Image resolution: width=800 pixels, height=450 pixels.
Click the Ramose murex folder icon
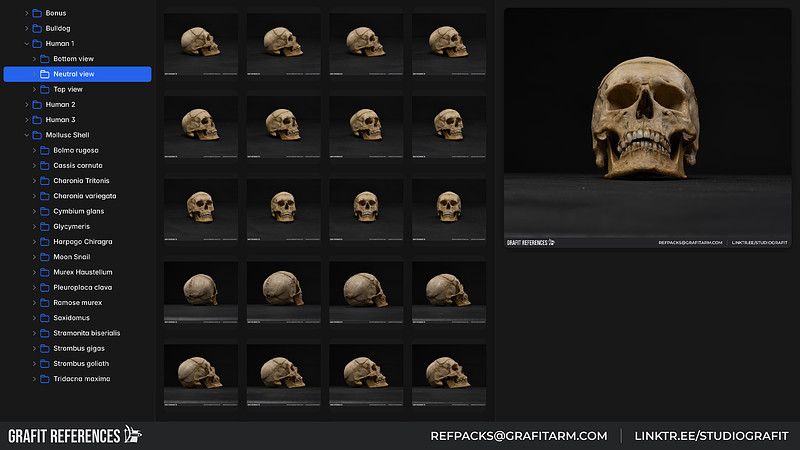click(45, 303)
